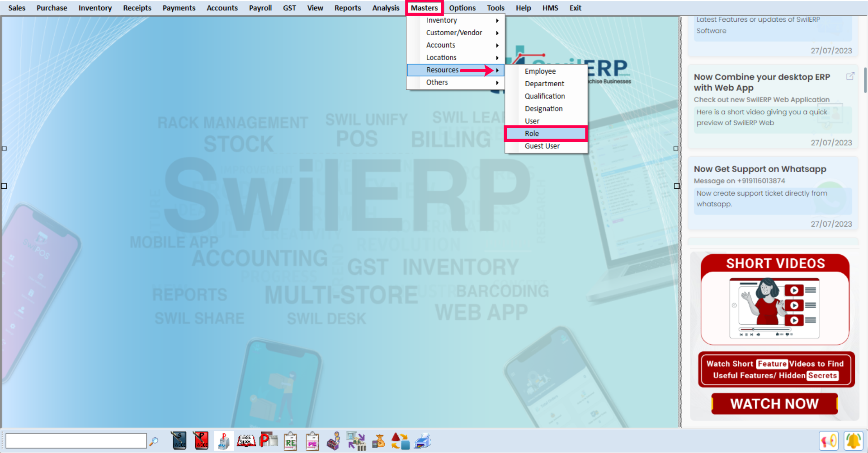Open the Inventory menu in the menu bar
This screenshot has height=453, width=868.
(95, 8)
